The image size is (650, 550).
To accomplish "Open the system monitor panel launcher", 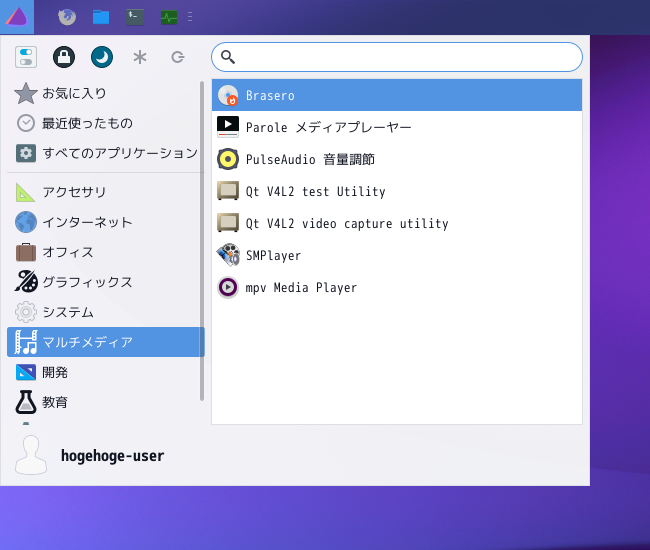I will pyautogui.click(x=169, y=17).
